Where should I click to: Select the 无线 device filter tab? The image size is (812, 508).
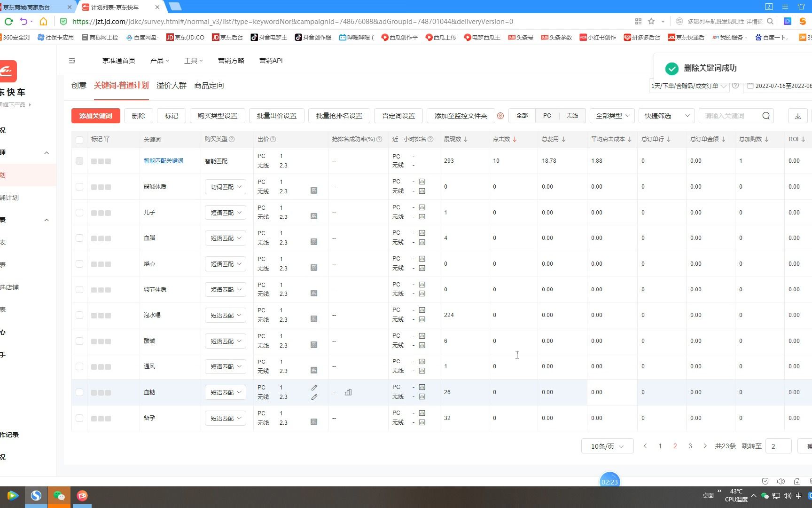(572, 116)
